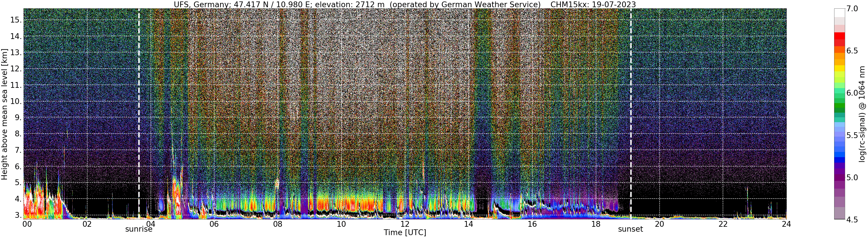Click the colorbar '5.5' value label

tap(852, 135)
